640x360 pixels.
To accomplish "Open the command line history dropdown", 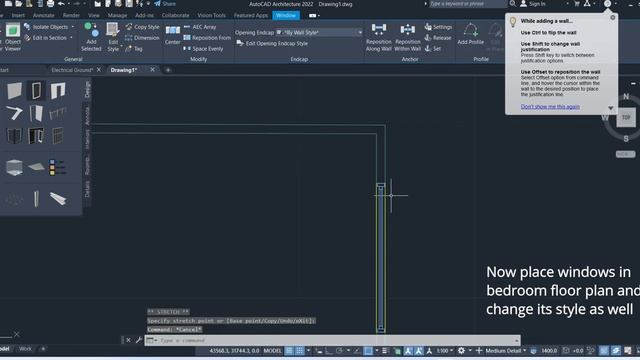I will coord(516,340).
